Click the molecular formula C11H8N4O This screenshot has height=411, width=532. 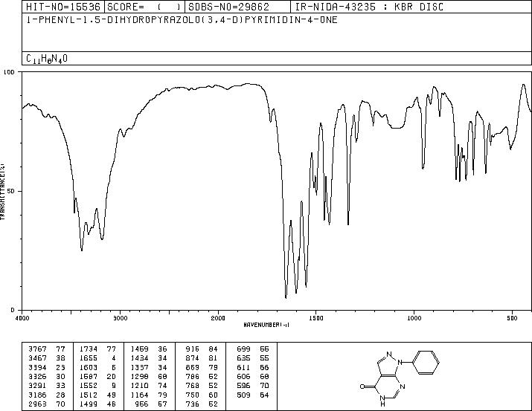point(47,59)
